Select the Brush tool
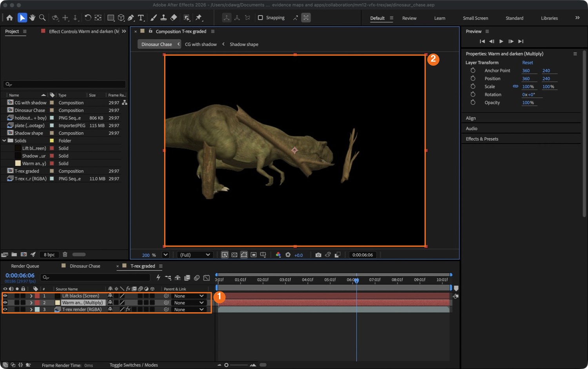Screen dimensions: 588x369 point(153,18)
